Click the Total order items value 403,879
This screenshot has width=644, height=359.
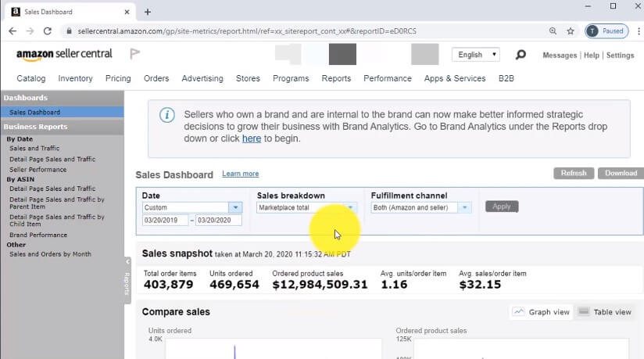168,285
